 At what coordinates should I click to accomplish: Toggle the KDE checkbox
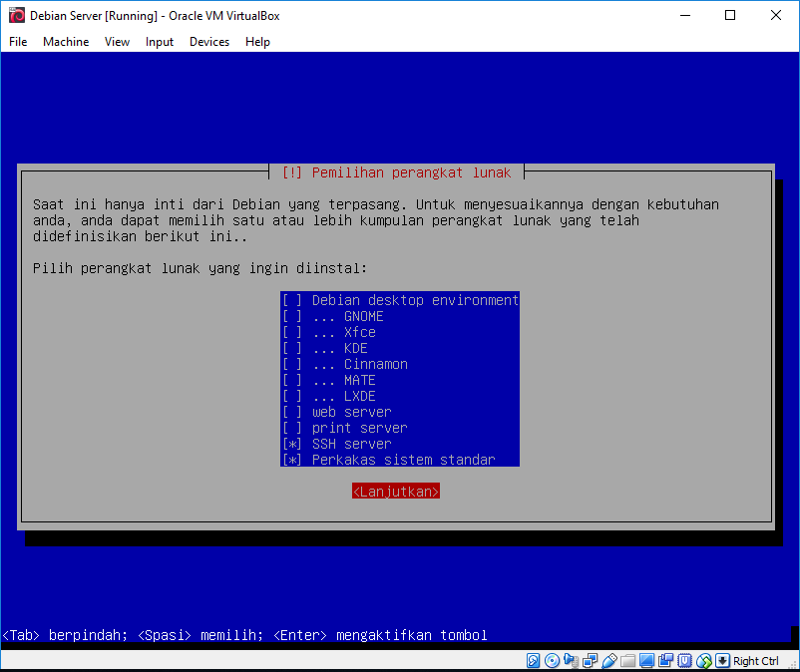[x=292, y=348]
